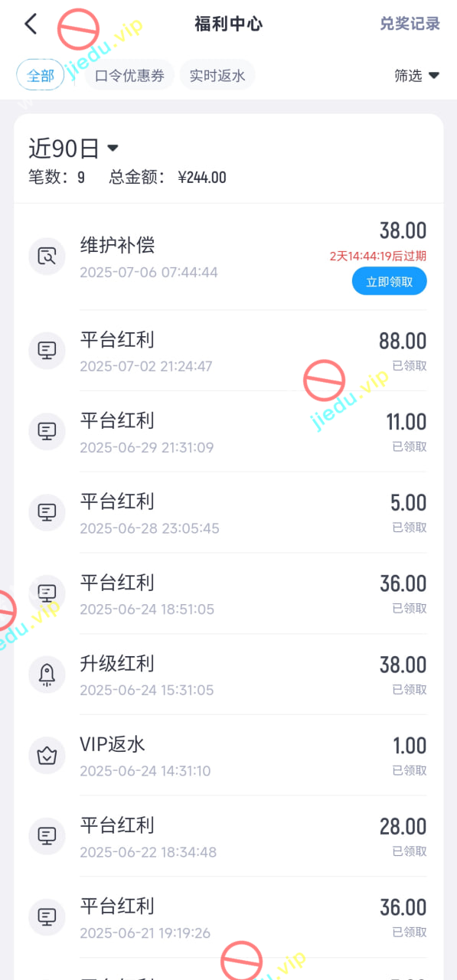The height and width of the screenshot is (980, 457).
Task: Tap the monitor icon for the 28.00 平台红利
Action: [x=47, y=836]
